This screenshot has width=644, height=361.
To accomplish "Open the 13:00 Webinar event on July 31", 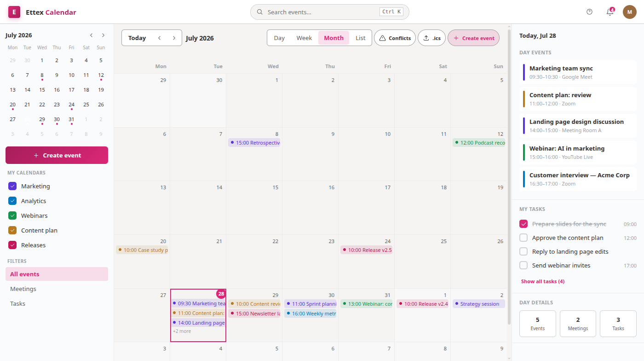I will coord(367,304).
